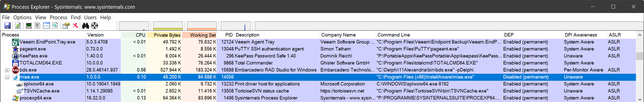Click the scrollbar down arrow
Screen dimensions: 644x102
click(x=640, y=99)
